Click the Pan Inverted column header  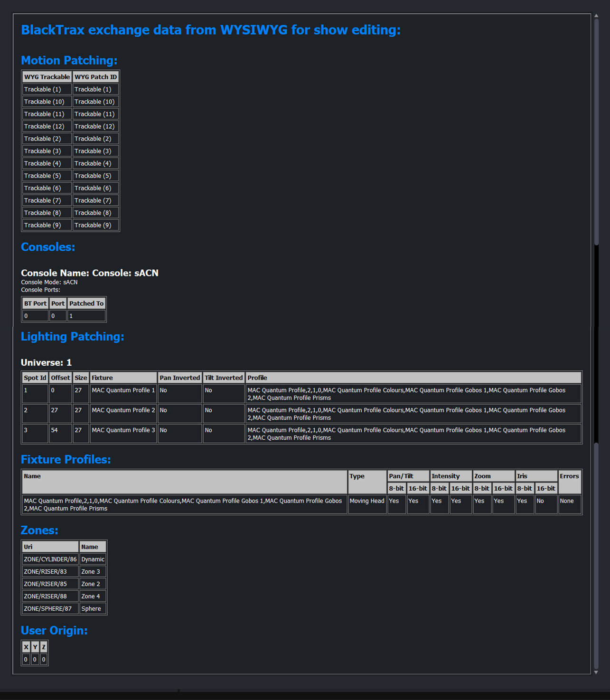click(x=179, y=378)
